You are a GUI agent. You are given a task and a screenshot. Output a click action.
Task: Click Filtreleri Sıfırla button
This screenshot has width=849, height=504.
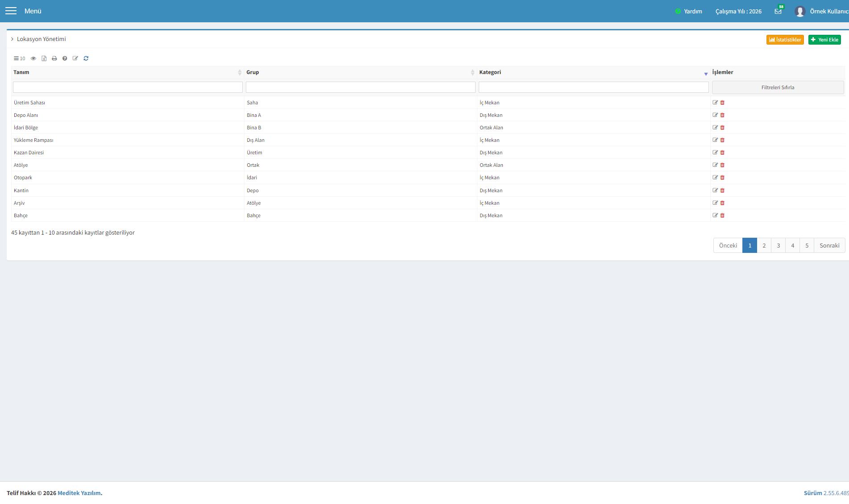[x=778, y=87]
